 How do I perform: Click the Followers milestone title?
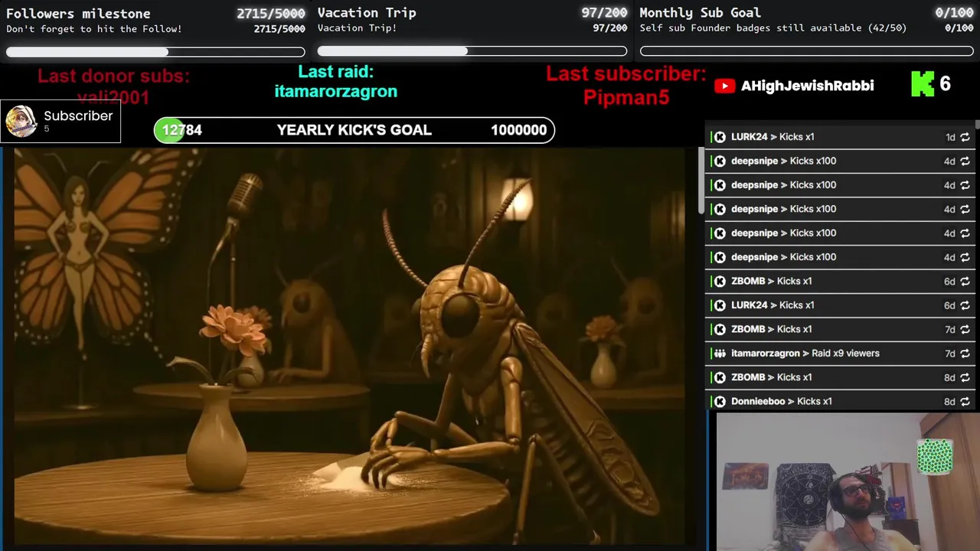[x=78, y=13]
